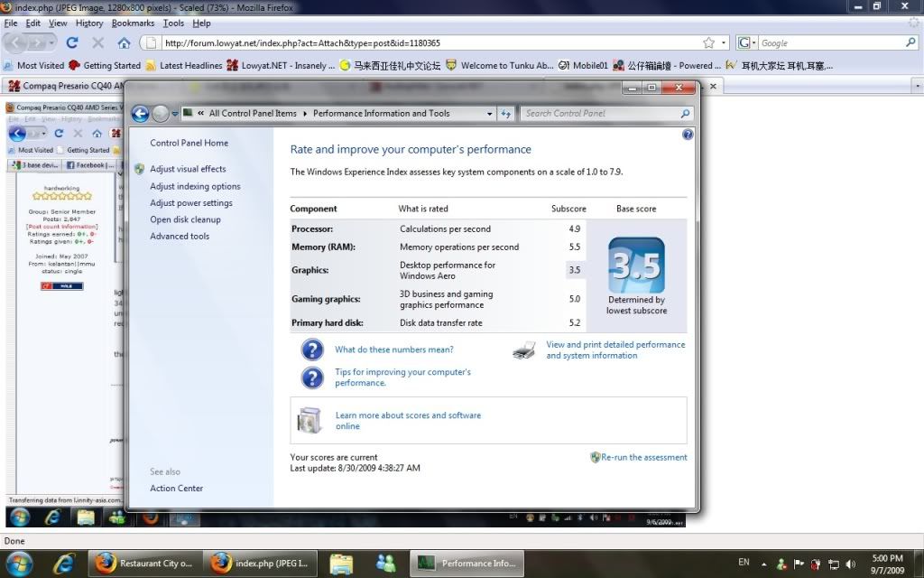Click the volume speaker tray icon
Image resolution: width=924 pixels, height=578 pixels.
click(850, 564)
